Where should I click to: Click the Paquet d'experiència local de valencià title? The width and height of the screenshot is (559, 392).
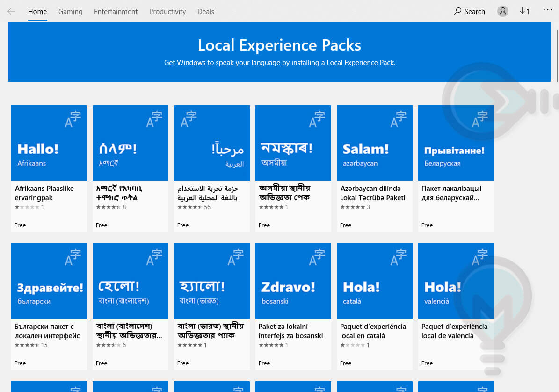pos(455,331)
